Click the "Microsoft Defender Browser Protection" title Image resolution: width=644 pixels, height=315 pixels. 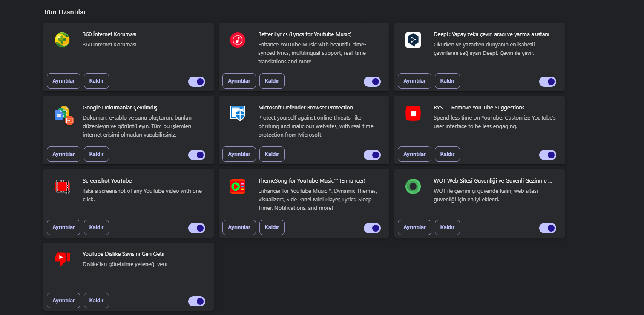[x=305, y=107]
